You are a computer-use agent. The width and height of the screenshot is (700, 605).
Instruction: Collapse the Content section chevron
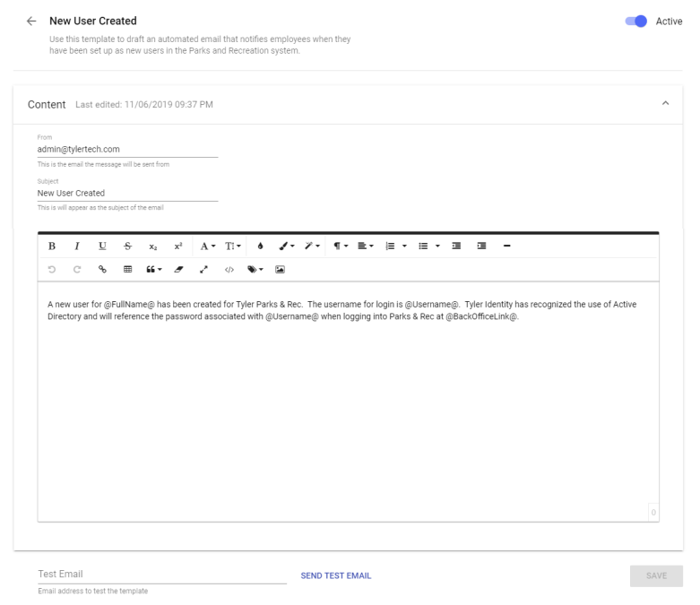(665, 104)
